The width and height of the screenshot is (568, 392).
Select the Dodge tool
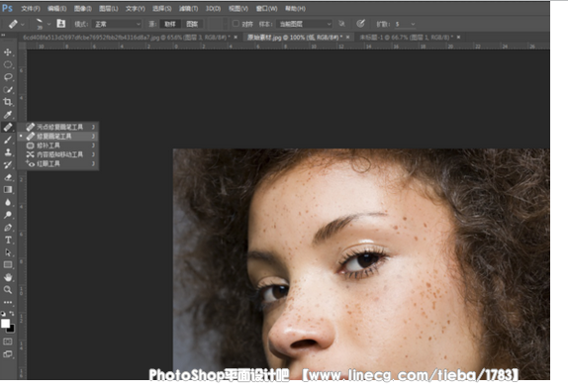[8, 215]
